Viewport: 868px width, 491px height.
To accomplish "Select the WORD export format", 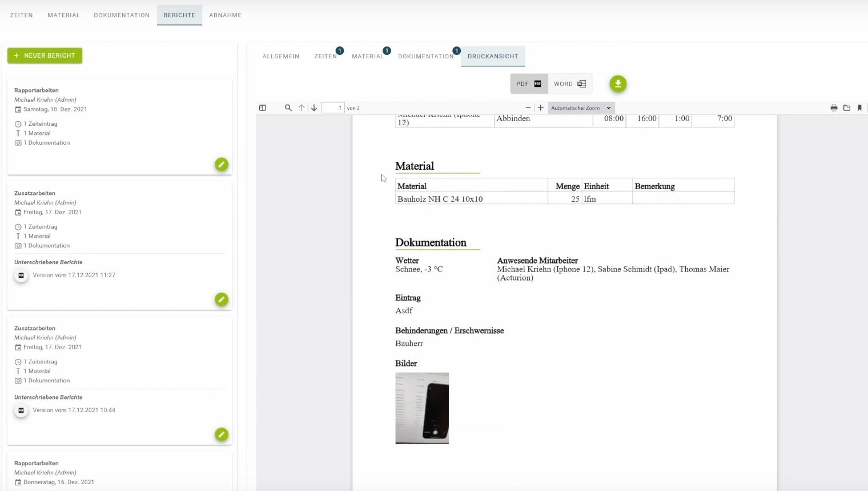I will (569, 83).
